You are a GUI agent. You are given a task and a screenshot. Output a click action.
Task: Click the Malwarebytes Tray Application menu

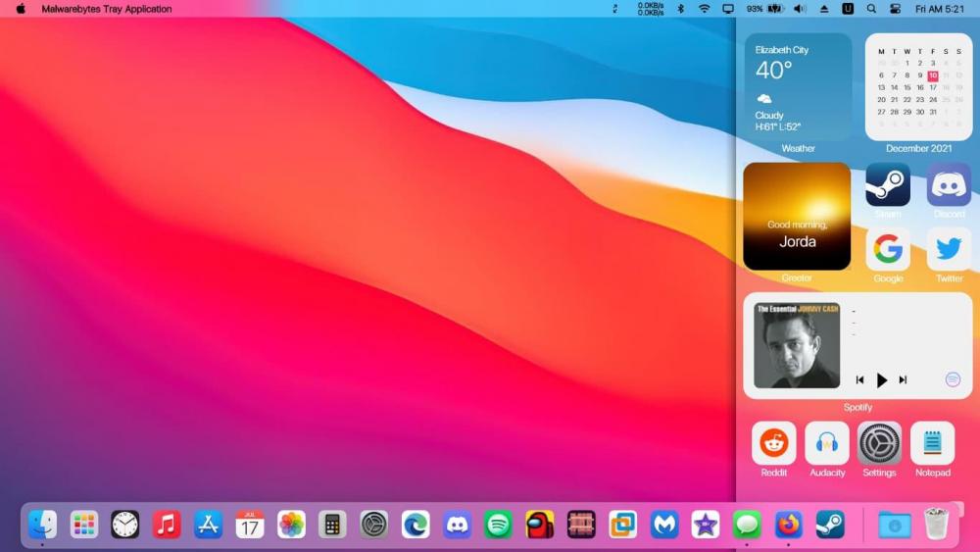pos(106,9)
